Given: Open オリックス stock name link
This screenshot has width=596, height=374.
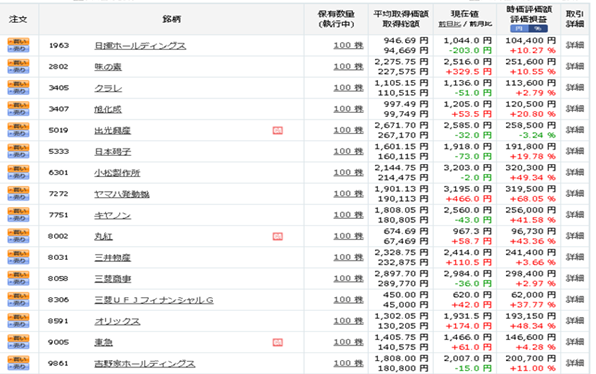Looking at the screenshot, I should click(x=117, y=322).
